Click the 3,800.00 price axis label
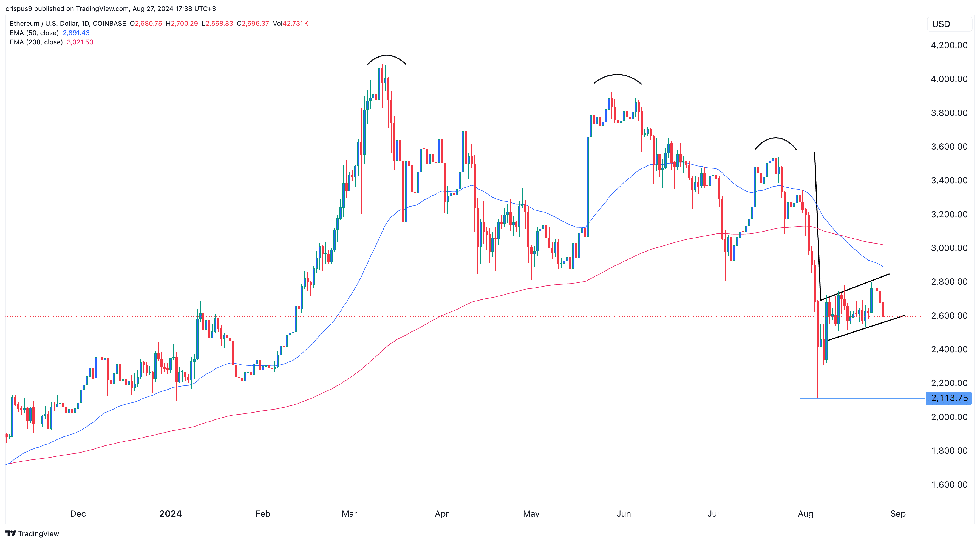This screenshot has height=543, width=980. click(x=949, y=113)
